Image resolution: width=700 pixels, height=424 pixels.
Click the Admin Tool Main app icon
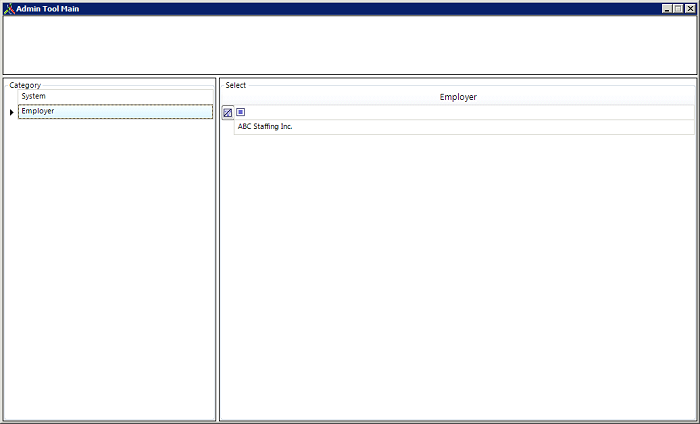coord(9,8)
